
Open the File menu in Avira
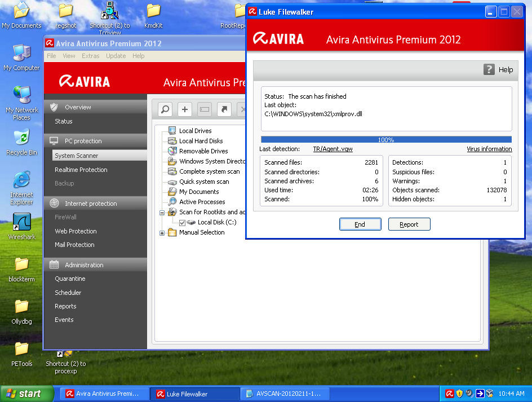(x=52, y=56)
